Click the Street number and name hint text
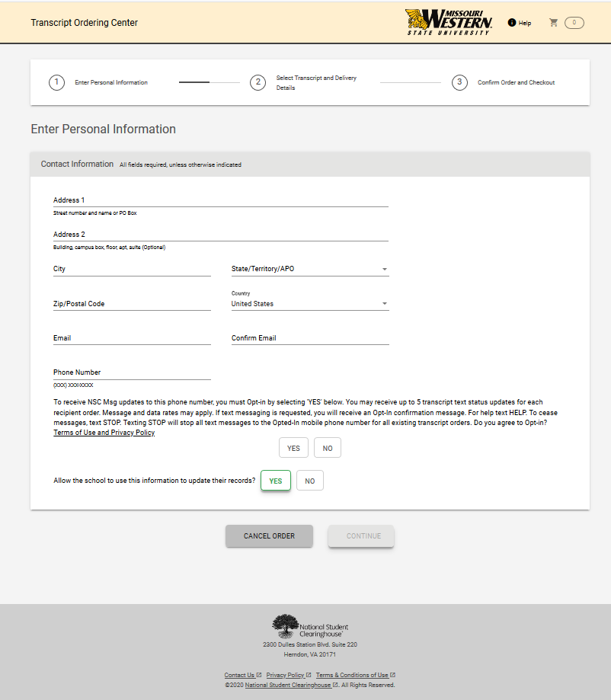The height and width of the screenshot is (700, 611). (94, 213)
